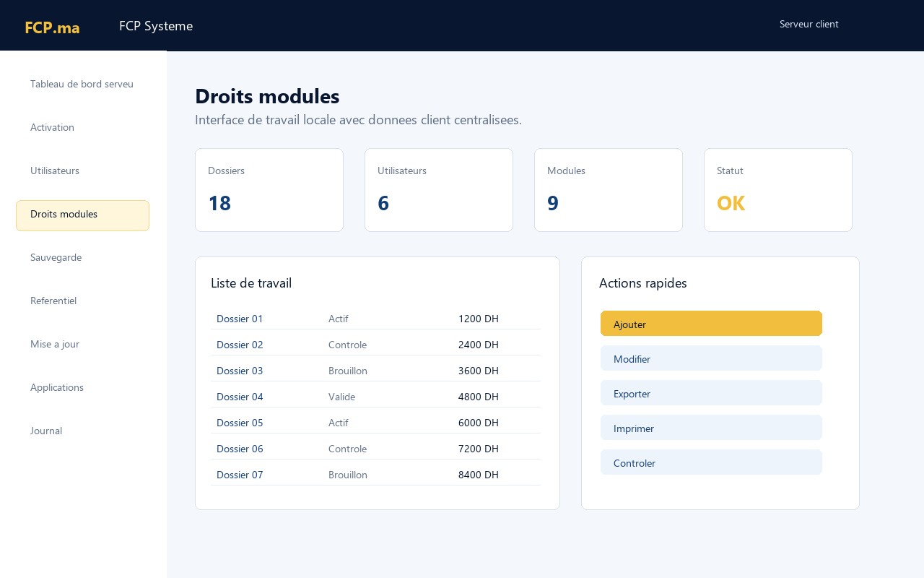The height and width of the screenshot is (578, 924).
Task: Click the Utilisateurs card showing 6
Action: (x=439, y=190)
